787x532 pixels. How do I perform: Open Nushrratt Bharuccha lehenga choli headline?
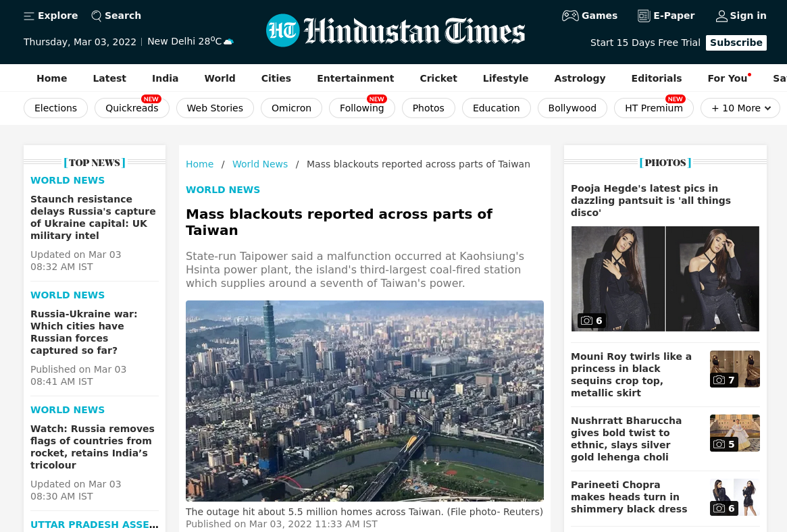[626, 439]
